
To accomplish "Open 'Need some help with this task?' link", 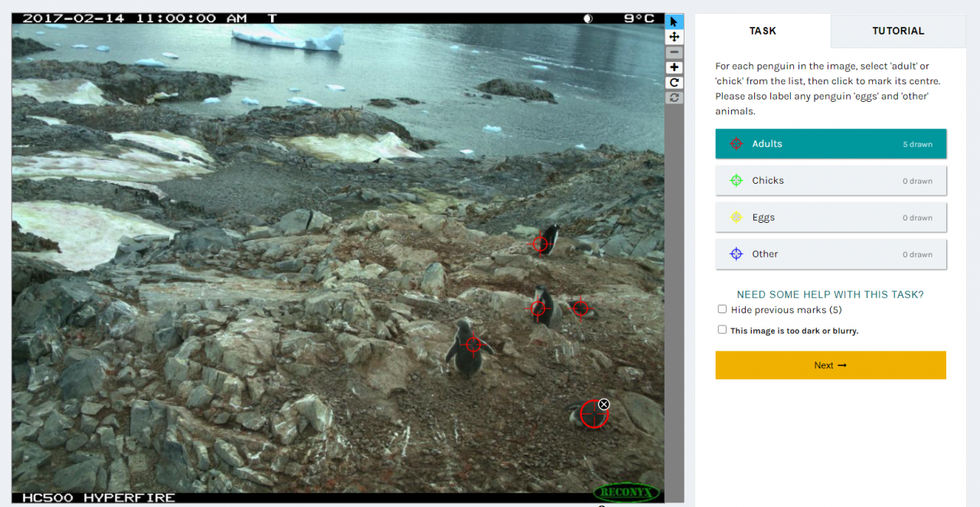I will point(830,294).
